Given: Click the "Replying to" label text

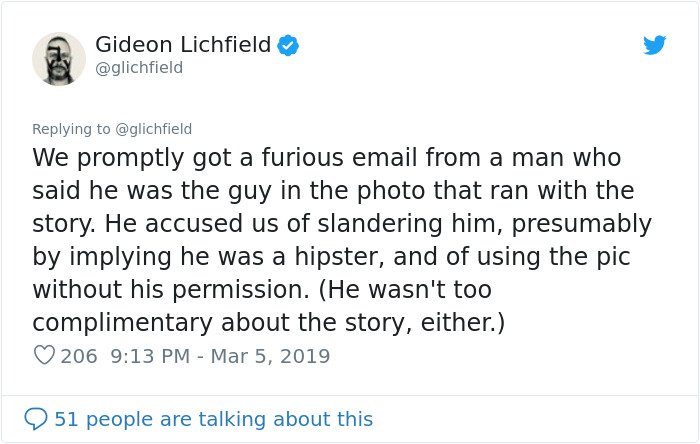Looking at the screenshot, I should pos(71,129).
